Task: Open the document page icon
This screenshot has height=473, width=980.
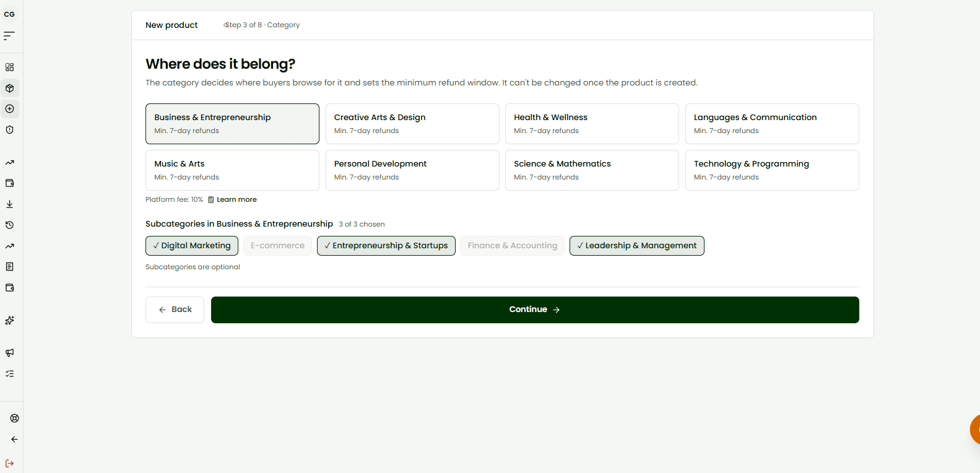Action: [x=9, y=267]
